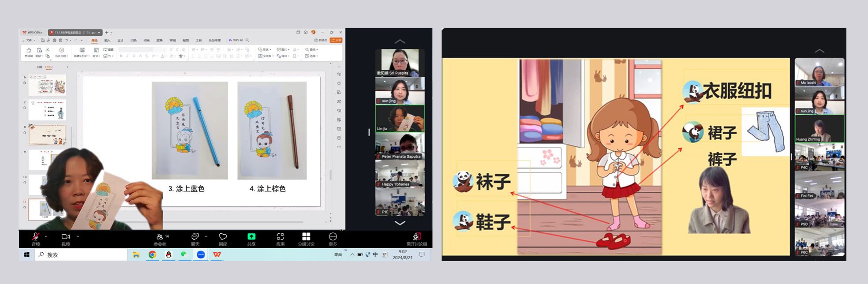This screenshot has width=868, height=284.
Task: Expand the video options arrow
Action: coord(78,236)
